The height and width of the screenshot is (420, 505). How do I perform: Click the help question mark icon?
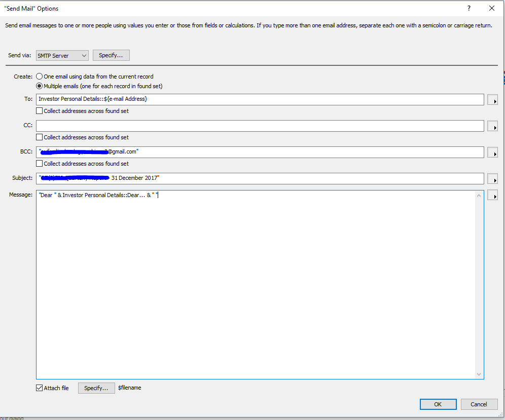469,9
